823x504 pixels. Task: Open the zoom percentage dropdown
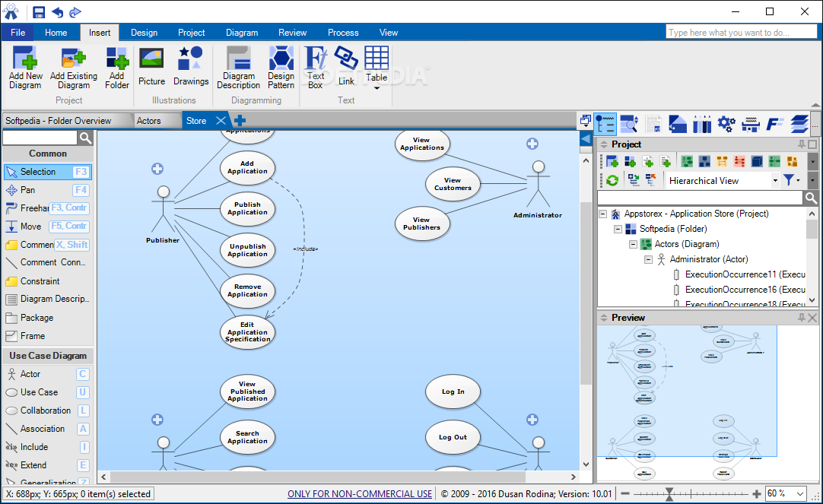[800, 493]
